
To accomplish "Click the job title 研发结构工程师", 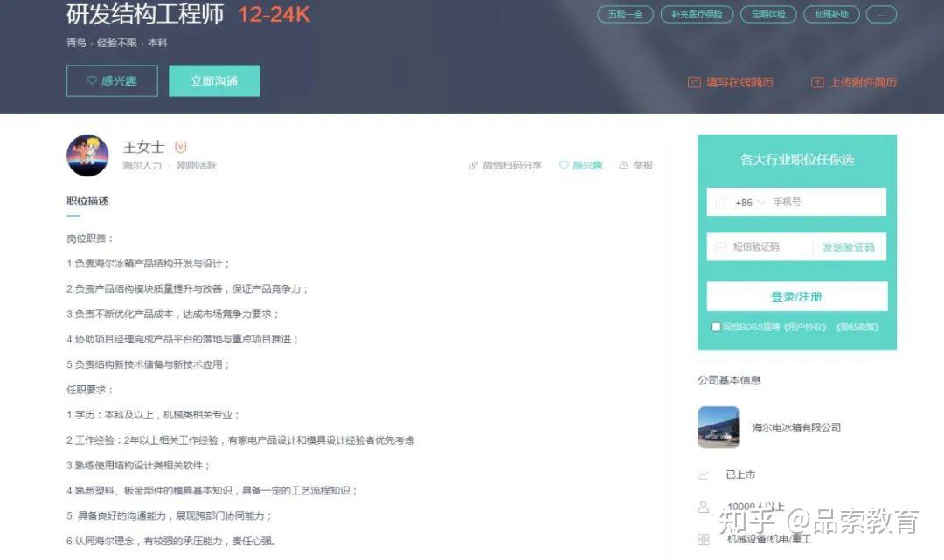I will (x=145, y=14).
